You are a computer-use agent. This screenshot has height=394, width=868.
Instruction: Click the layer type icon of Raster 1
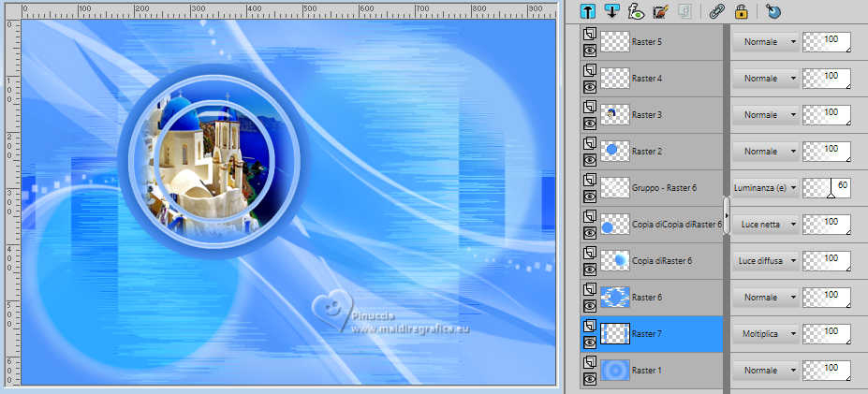pos(590,363)
